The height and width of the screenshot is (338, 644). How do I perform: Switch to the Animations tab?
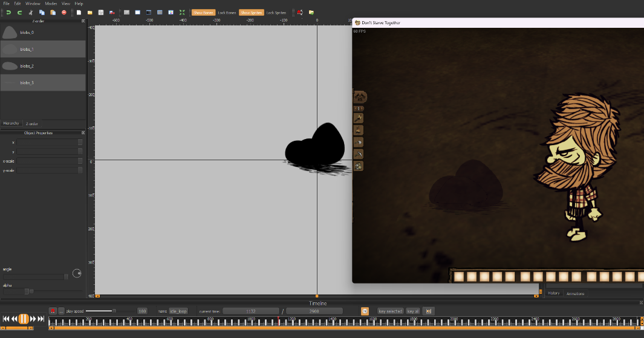coord(576,293)
